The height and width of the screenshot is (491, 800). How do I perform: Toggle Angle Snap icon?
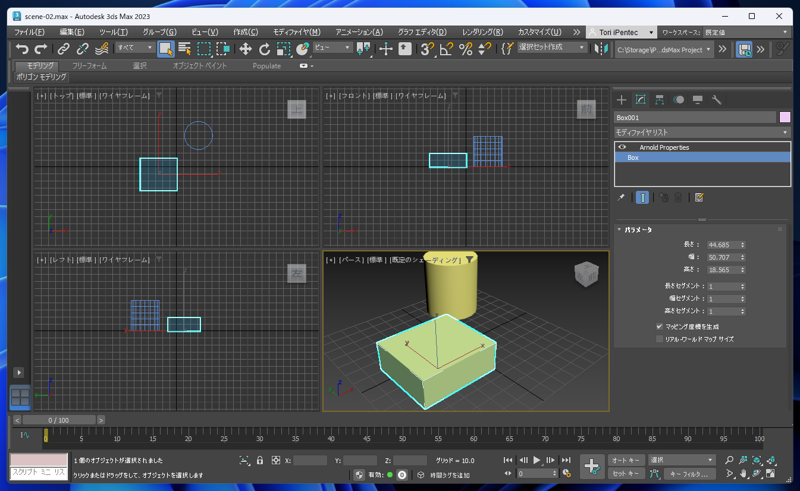click(x=446, y=49)
